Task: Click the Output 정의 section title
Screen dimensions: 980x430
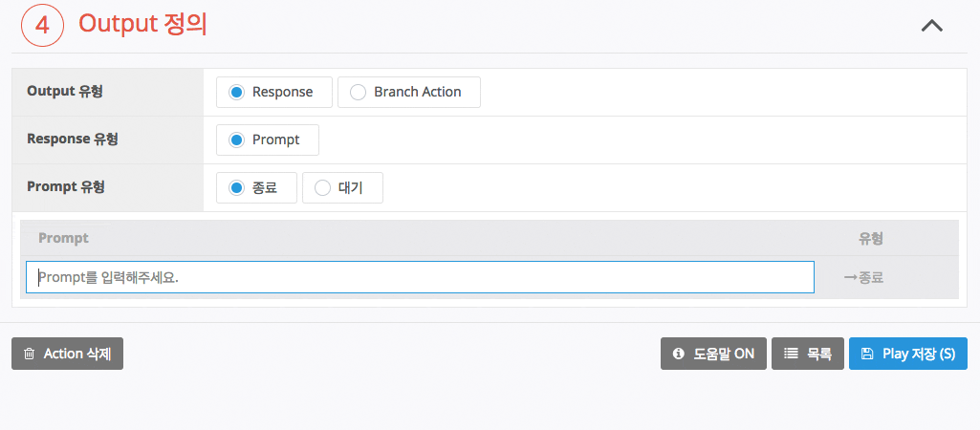Action: click(142, 25)
